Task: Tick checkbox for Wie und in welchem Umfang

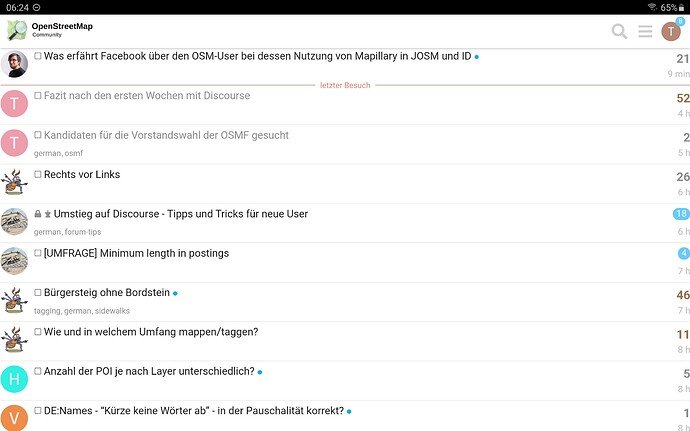Action: (x=38, y=332)
